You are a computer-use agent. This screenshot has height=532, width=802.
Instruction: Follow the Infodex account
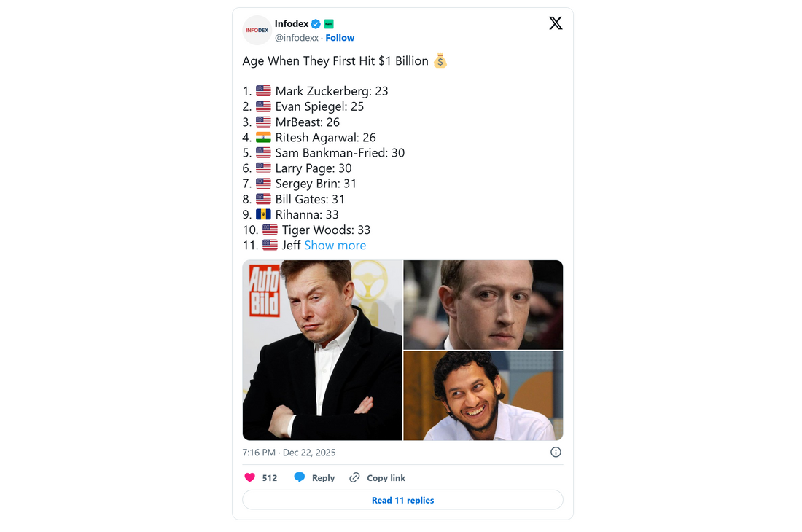340,37
